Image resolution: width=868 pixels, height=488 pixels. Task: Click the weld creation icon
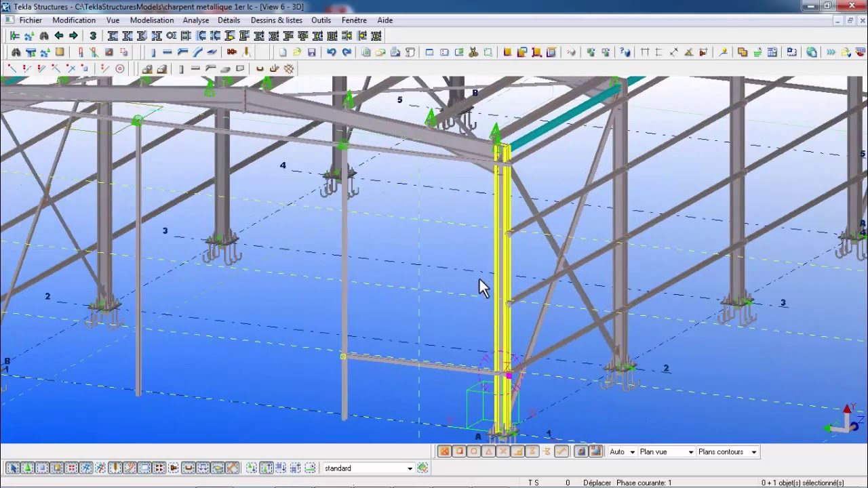tap(246, 52)
